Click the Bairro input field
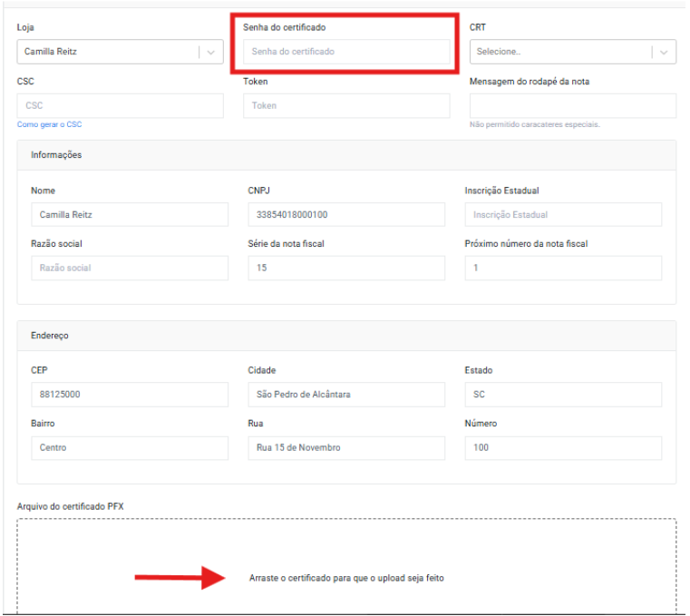Screen dimensions: 690x616 pyautogui.click(x=130, y=448)
